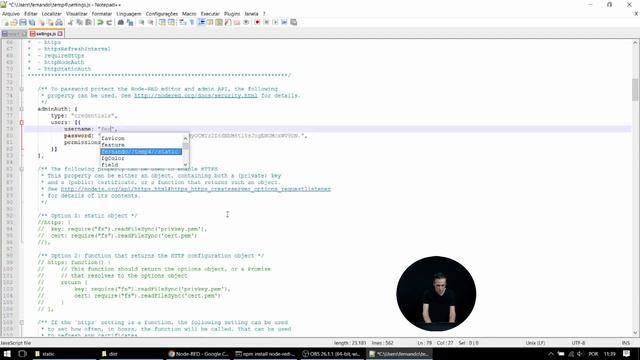Collapse the fold marker at line 108
640x360 pixels.
[22, 322]
